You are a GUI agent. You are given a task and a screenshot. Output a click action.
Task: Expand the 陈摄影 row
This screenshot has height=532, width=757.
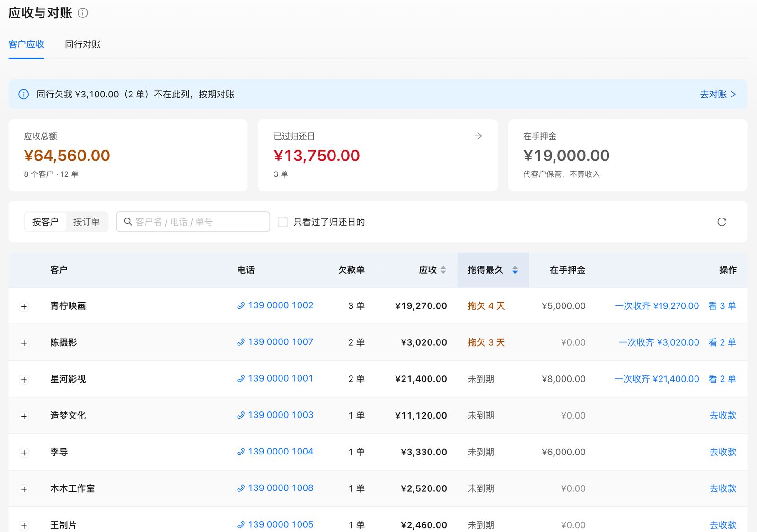click(x=24, y=343)
